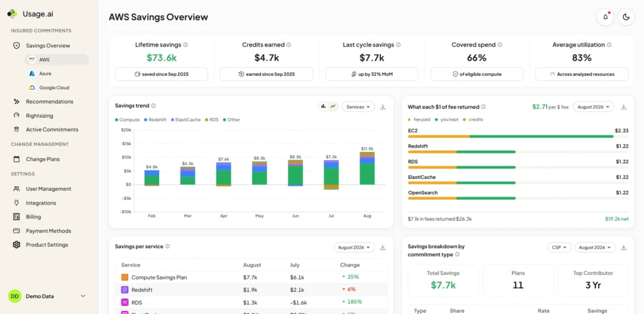Click 'earned since Sep 2025' pill
Screen dimensions: 644x314
tap(267, 74)
